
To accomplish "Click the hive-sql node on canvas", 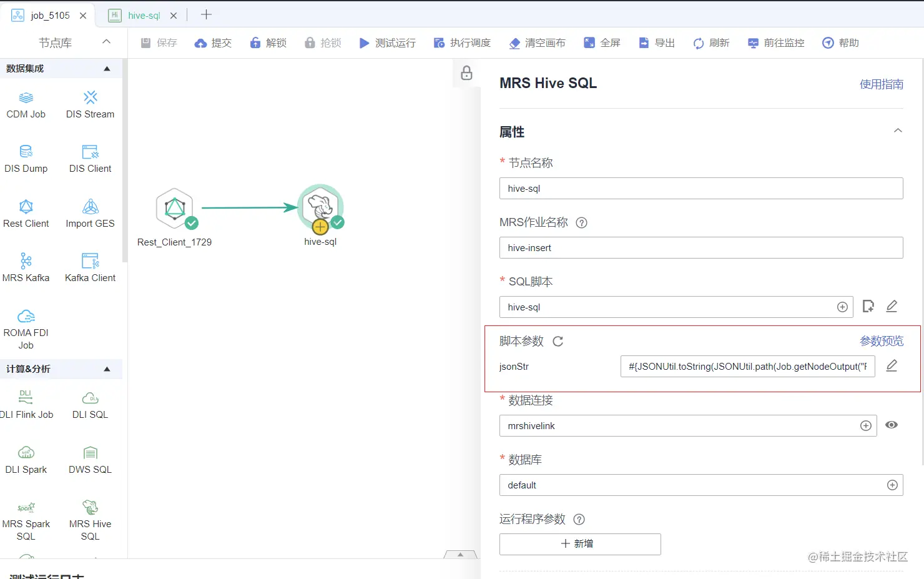I will point(320,207).
